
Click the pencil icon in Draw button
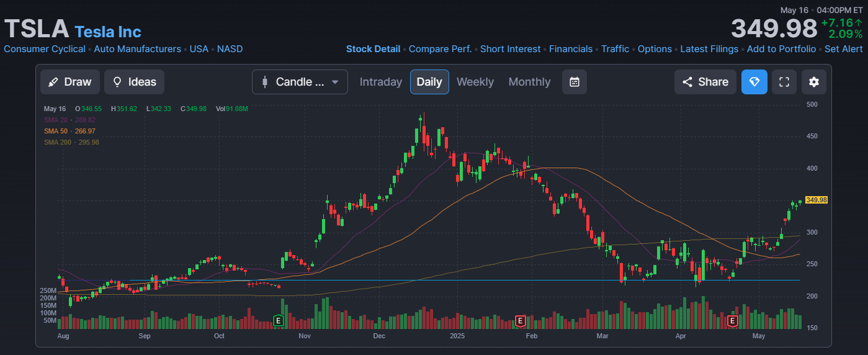53,82
